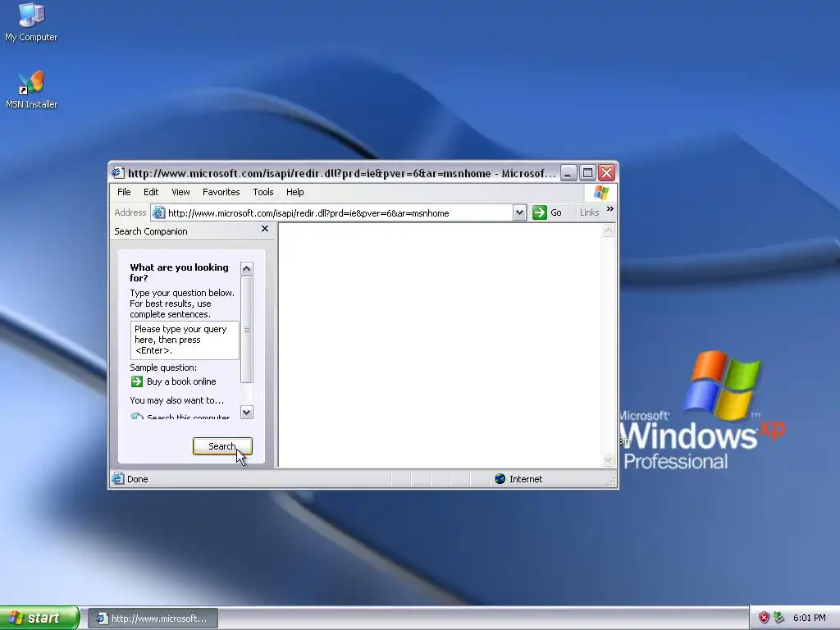Open the Favorites menu
Screen dimensions: 840x630
pyautogui.click(x=221, y=192)
